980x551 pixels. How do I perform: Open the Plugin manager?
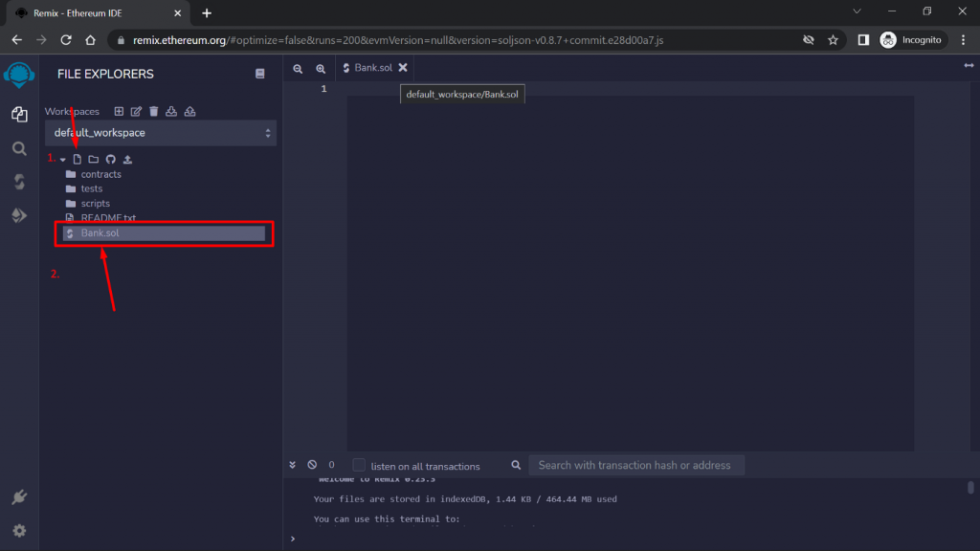[x=19, y=496]
